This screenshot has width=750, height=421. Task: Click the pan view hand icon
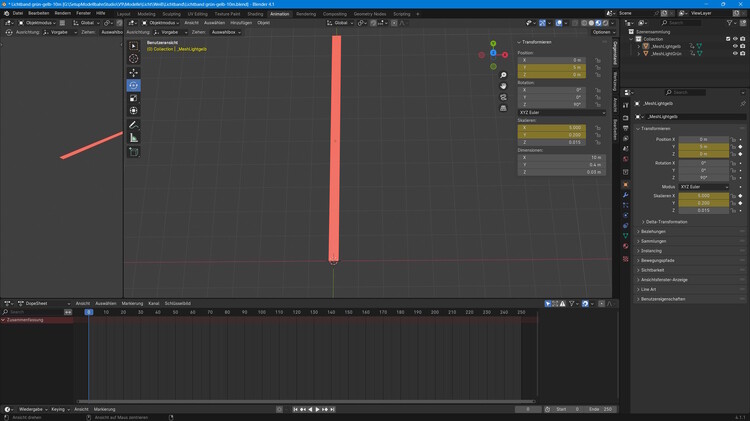pyautogui.click(x=503, y=86)
